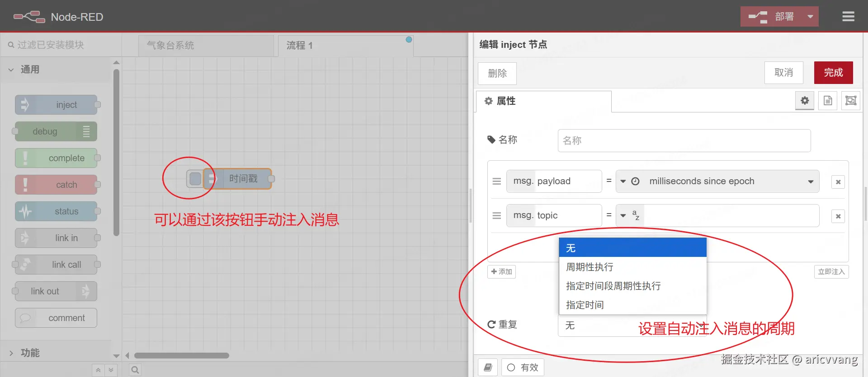Image resolution: width=868 pixels, height=377 pixels.
Task: Click the 完成 done button
Action: [x=833, y=73]
